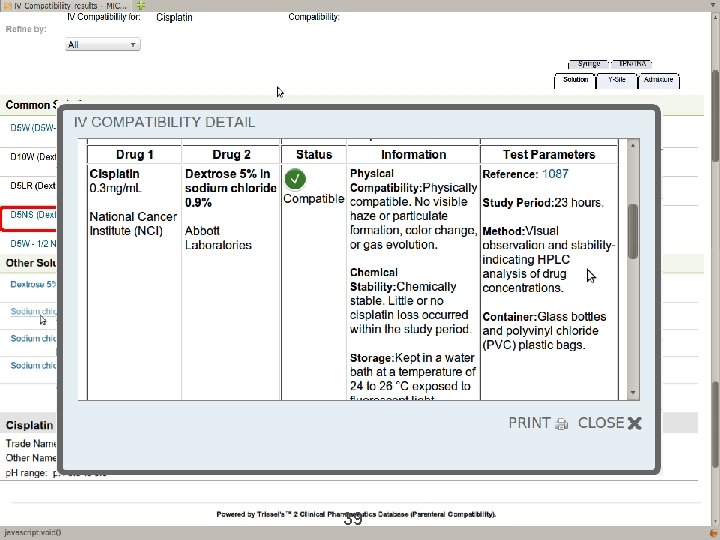Open the D5W - 1/2 NS solution link

pyautogui.click(x=33, y=244)
